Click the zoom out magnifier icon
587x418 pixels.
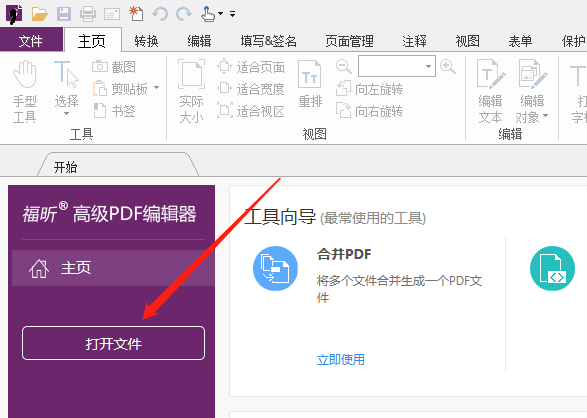[343, 67]
